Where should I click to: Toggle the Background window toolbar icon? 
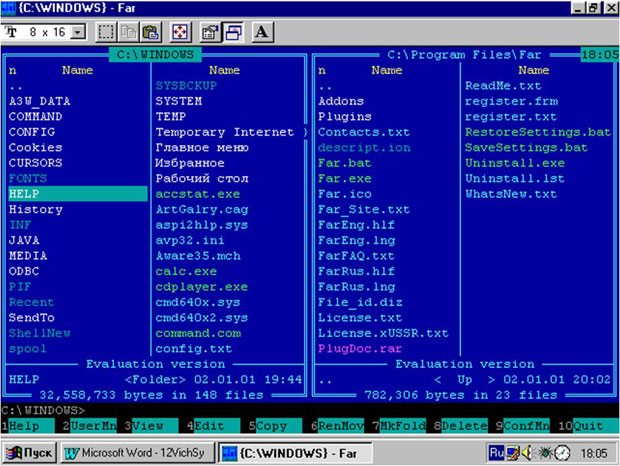[x=233, y=32]
